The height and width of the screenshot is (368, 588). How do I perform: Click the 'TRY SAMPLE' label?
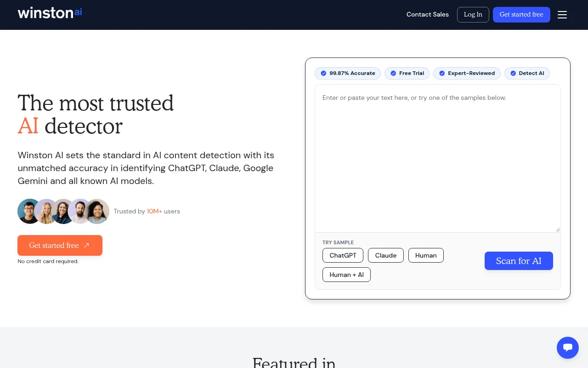[x=338, y=242]
